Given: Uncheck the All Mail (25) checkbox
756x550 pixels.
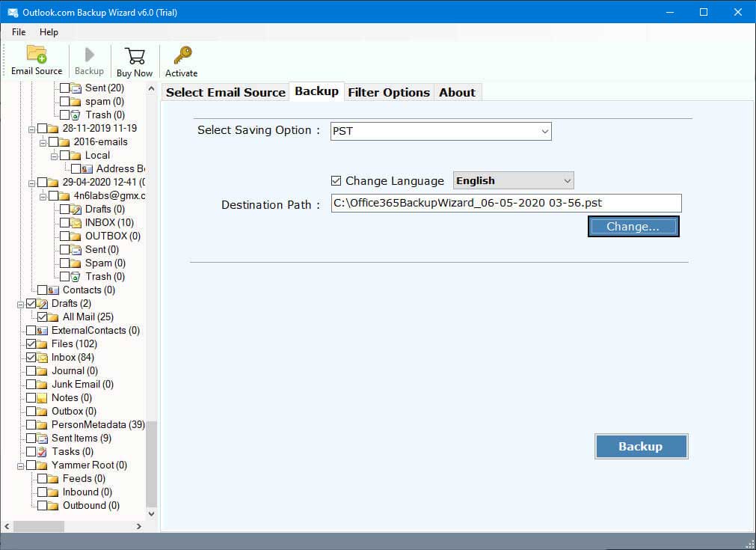Looking at the screenshot, I should (x=43, y=317).
